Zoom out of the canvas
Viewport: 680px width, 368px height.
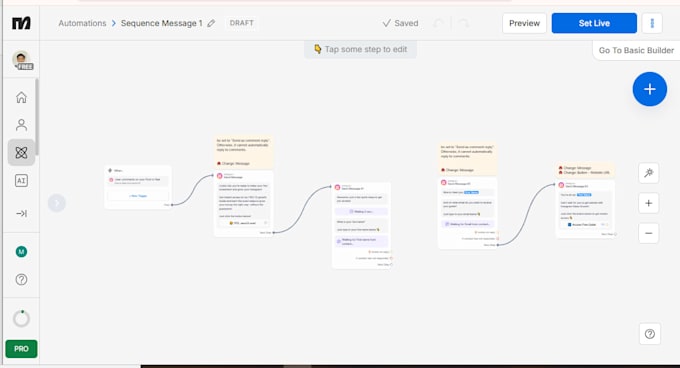point(649,233)
